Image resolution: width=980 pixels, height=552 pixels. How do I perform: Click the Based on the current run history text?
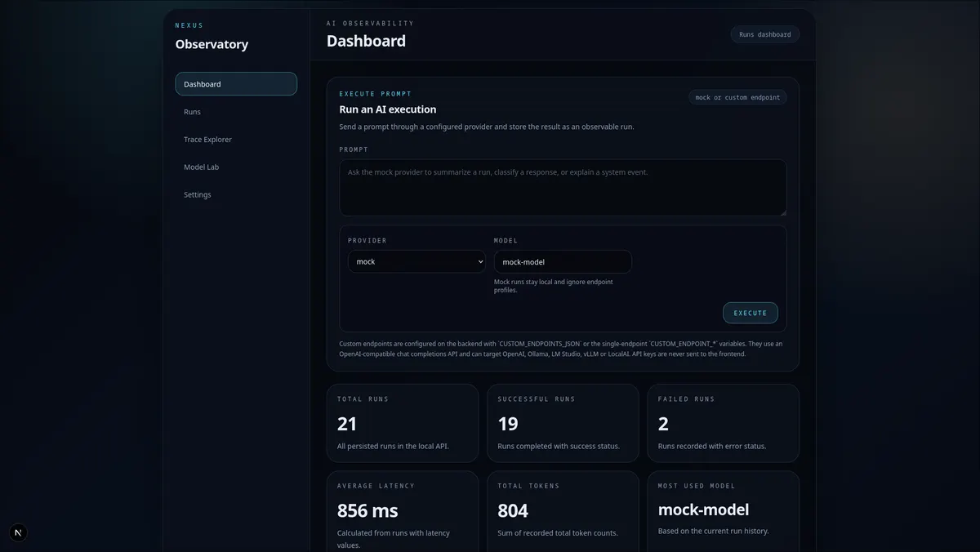click(x=713, y=531)
